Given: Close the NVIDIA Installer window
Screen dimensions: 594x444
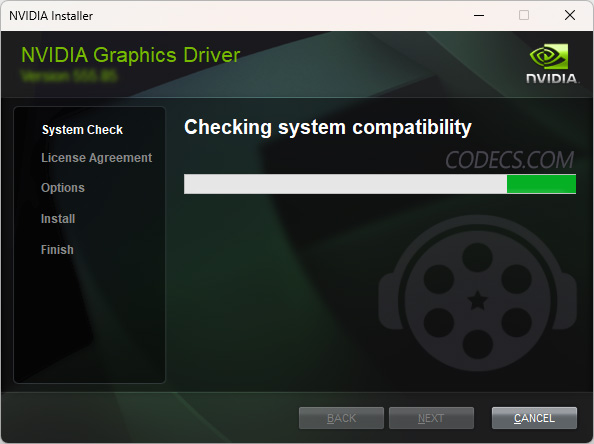Looking at the screenshot, I should pyautogui.click(x=570, y=16).
